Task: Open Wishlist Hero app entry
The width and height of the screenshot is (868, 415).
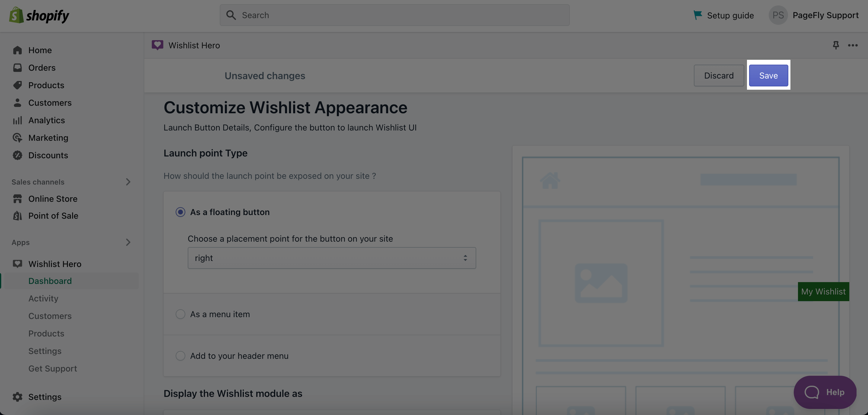Action: [x=55, y=264]
